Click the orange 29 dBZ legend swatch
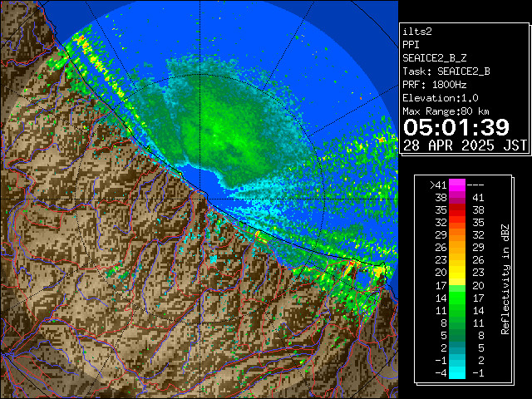 pos(456,235)
